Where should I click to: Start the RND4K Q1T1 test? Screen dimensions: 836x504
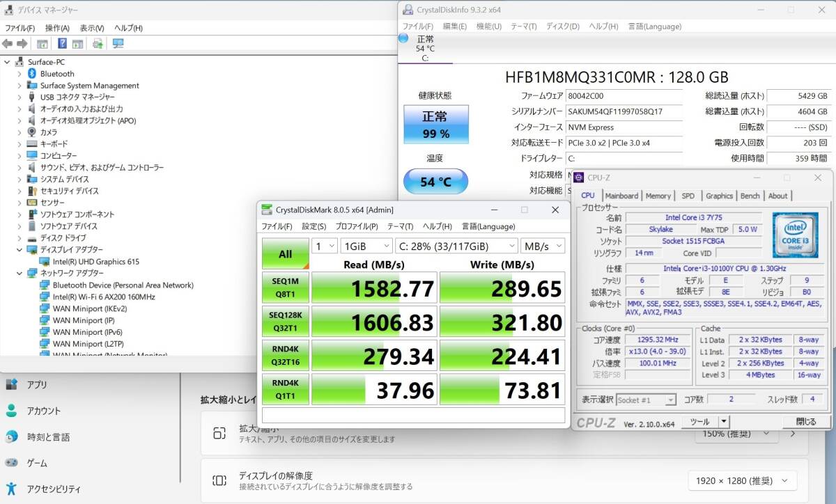[x=286, y=389]
